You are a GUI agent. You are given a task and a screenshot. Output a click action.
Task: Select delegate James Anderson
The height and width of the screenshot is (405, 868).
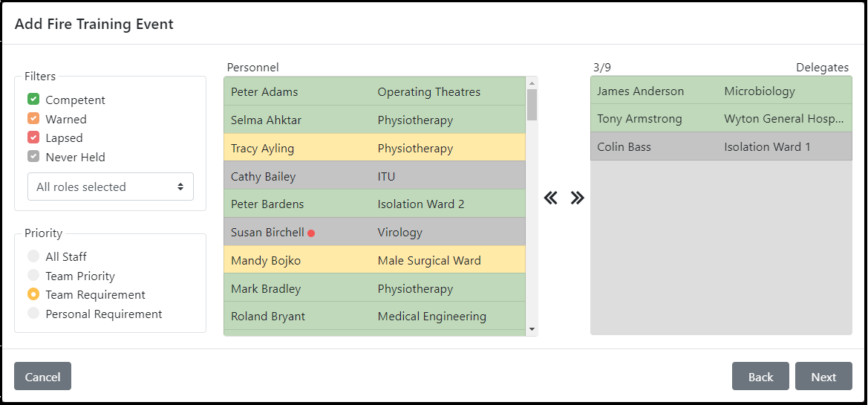coord(721,91)
